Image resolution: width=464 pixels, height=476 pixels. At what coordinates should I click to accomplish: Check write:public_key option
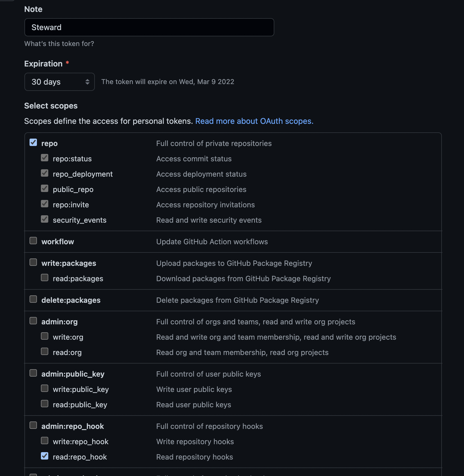(x=45, y=388)
